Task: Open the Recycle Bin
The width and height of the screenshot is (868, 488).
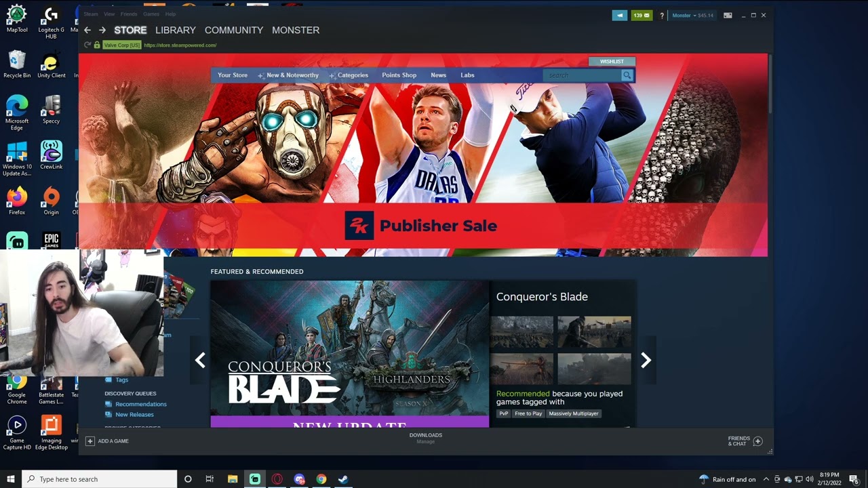Action: (17, 64)
